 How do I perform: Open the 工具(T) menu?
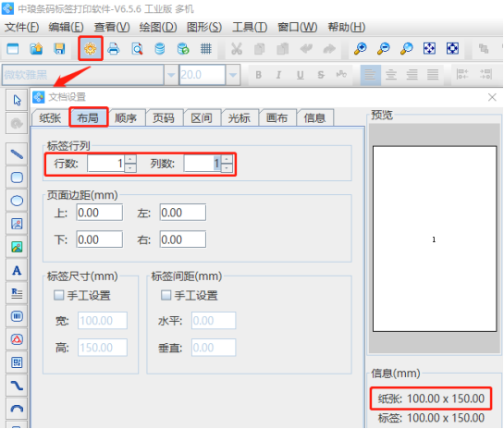point(250,27)
